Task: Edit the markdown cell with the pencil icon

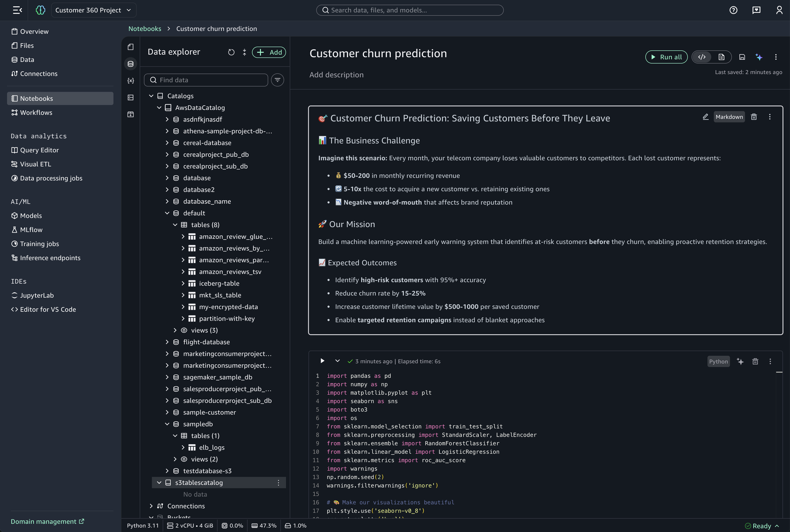Action: [706, 117]
